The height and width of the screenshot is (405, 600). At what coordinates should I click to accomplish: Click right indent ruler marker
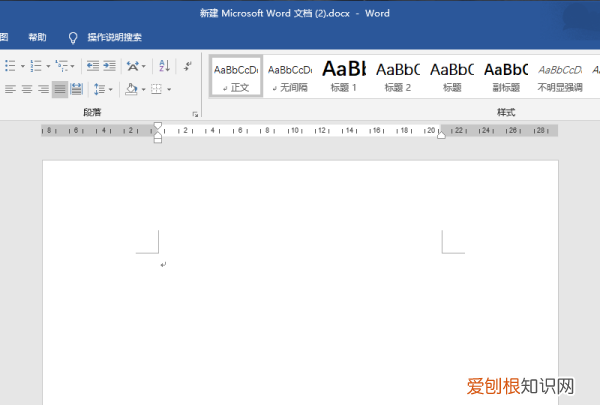point(441,135)
